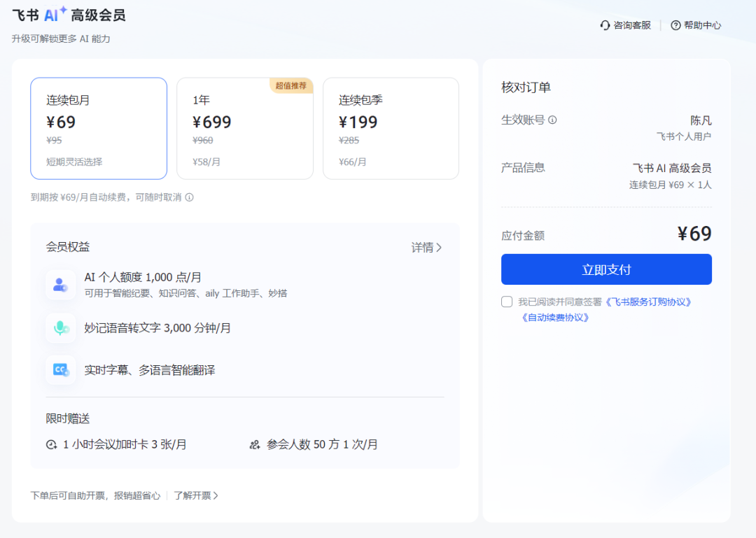756x538 pixels.
Task: Click the 咨询客服 headset icon
Action: coord(605,25)
